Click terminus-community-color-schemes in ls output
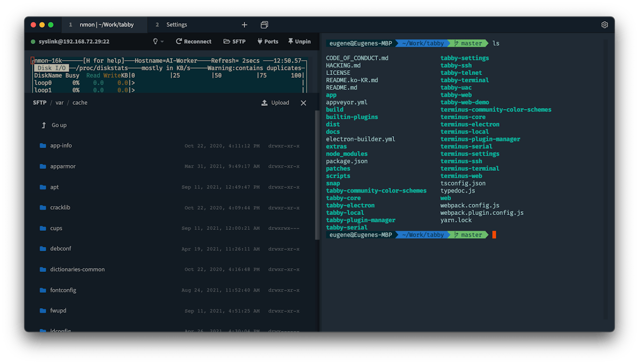 pyautogui.click(x=496, y=110)
